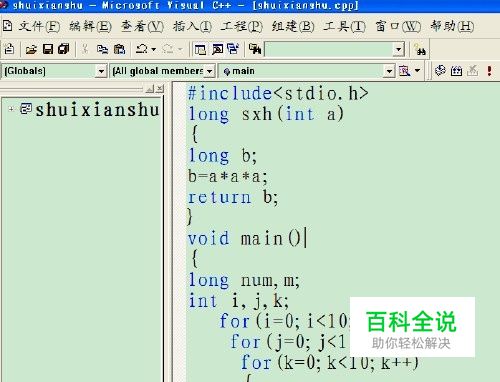
Task: Open the 帮助(H) menu
Action: tap(452, 26)
